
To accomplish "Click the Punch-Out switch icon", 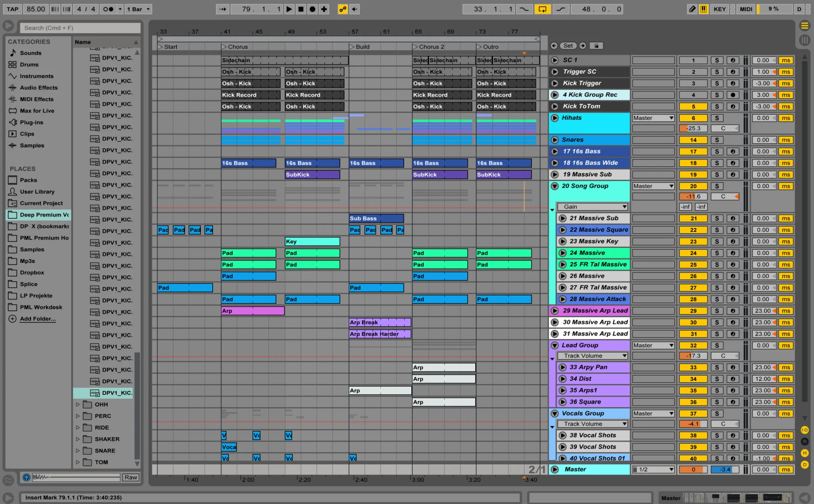I will click(560, 9).
